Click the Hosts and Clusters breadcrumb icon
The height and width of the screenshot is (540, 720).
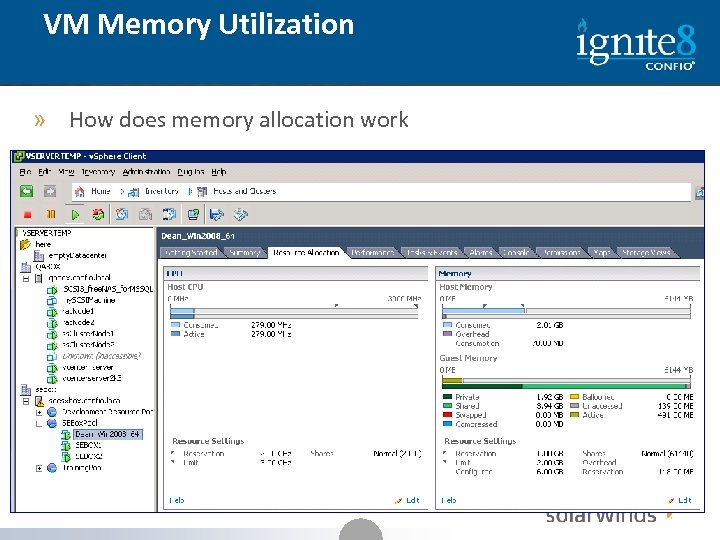[x=202, y=191]
